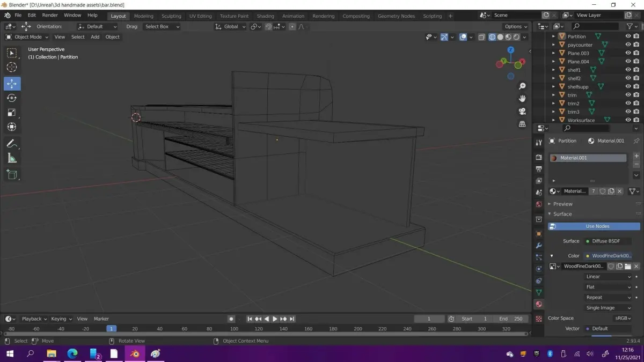Viewport: 644px width, 362px height.
Task: Open the Playback popover in timeline
Action: [x=34, y=319]
